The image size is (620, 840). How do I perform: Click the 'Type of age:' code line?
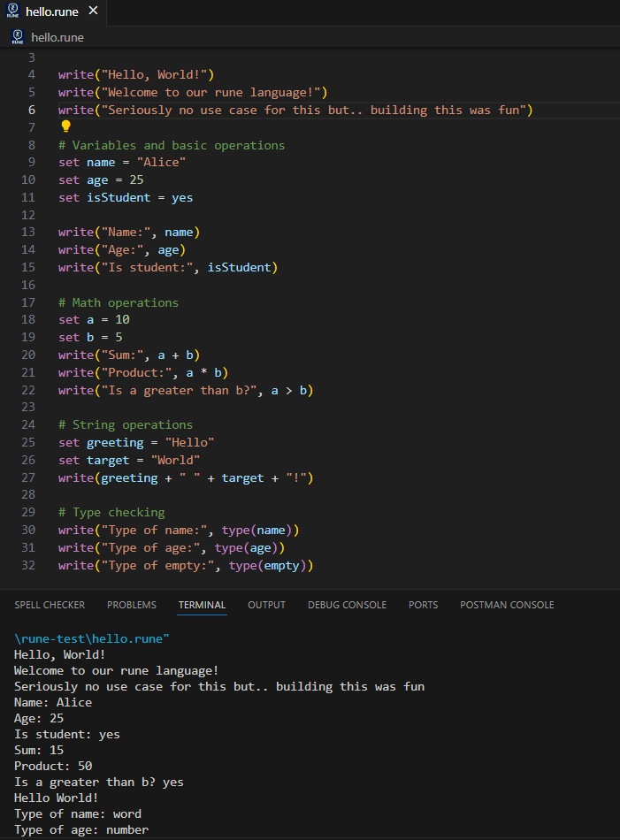click(172, 548)
